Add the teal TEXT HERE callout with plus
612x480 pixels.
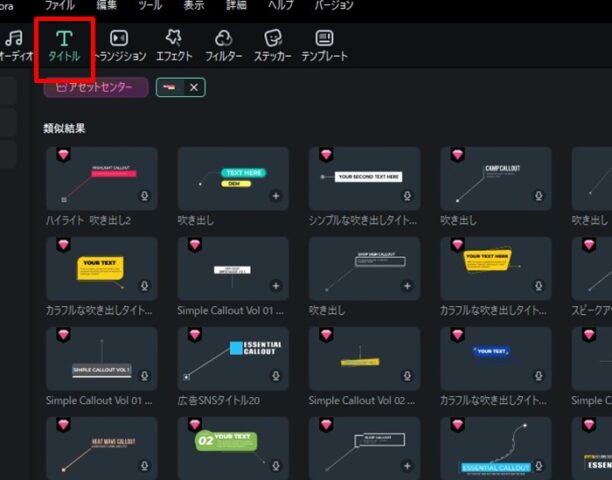coord(275,196)
